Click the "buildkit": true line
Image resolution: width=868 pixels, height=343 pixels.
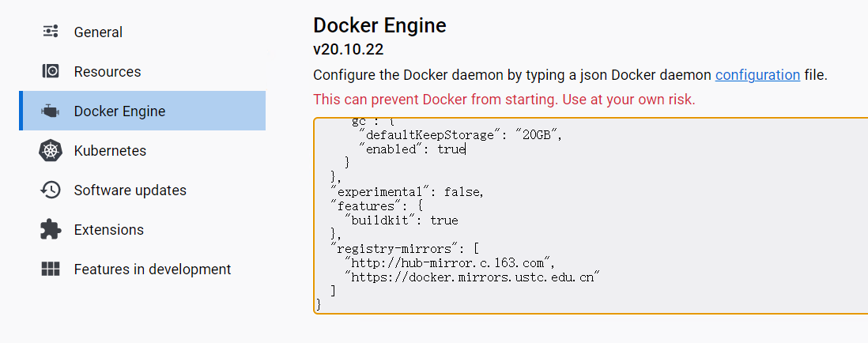coord(402,220)
